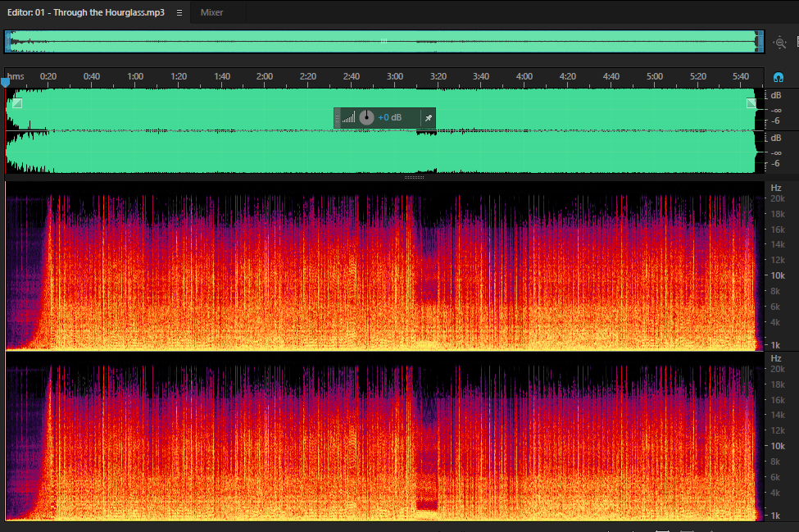Click the 4:20 mark on time ruler
799x532 pixels.
(x=567, y=76)
